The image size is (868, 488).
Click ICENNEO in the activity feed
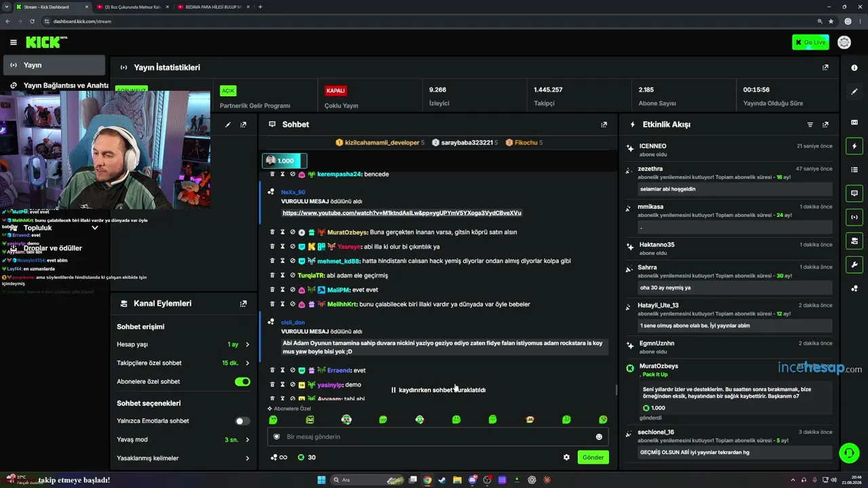(x=652, y=146)
